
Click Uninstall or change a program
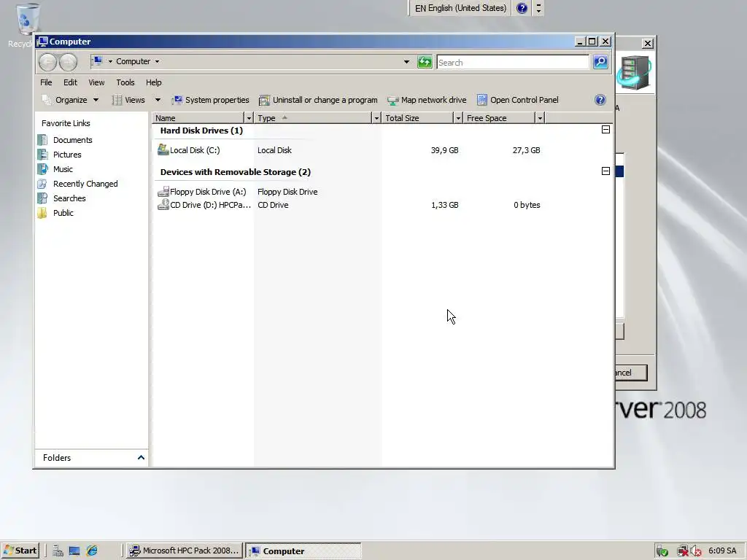point(318,100)
